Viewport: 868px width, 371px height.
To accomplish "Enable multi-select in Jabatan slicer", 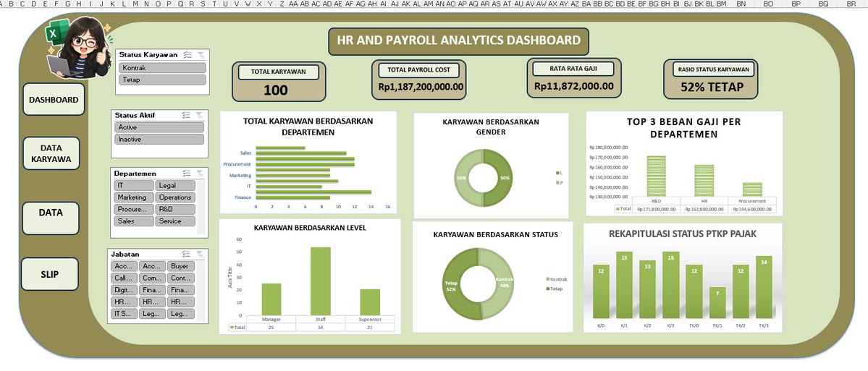I will tap(187, 255).
